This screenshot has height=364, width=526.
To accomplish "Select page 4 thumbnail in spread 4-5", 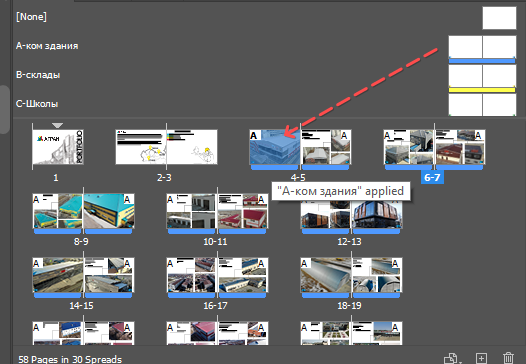I will 275,147.
